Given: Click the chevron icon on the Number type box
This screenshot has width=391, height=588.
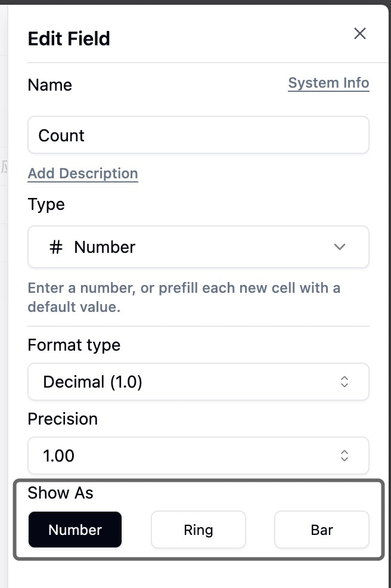Looking at the screenshot, I should [x=339, y=246].
